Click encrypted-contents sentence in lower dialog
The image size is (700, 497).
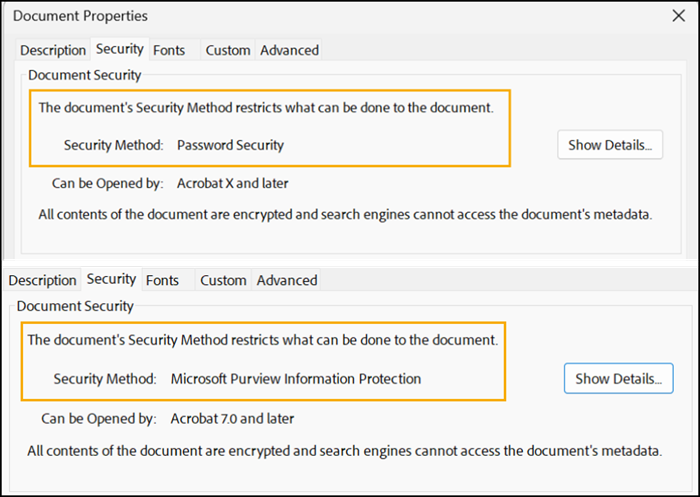point(345,451)
